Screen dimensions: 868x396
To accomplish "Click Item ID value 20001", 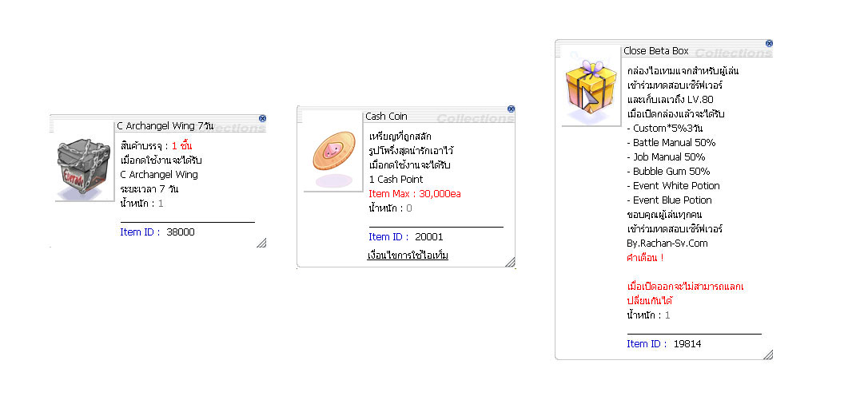I will (428, 237).
